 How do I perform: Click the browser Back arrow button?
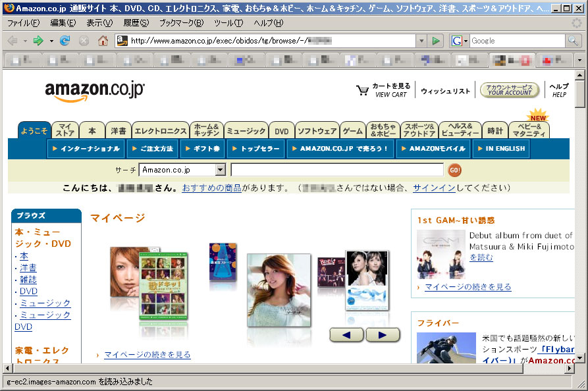pos(13,41)
